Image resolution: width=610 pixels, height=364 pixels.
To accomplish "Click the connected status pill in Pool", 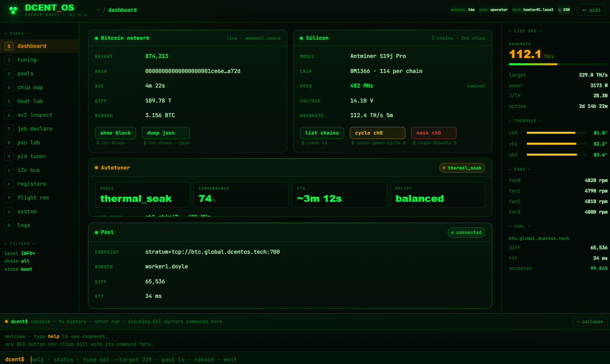I will pyautogui.click(x=466, y=233).
